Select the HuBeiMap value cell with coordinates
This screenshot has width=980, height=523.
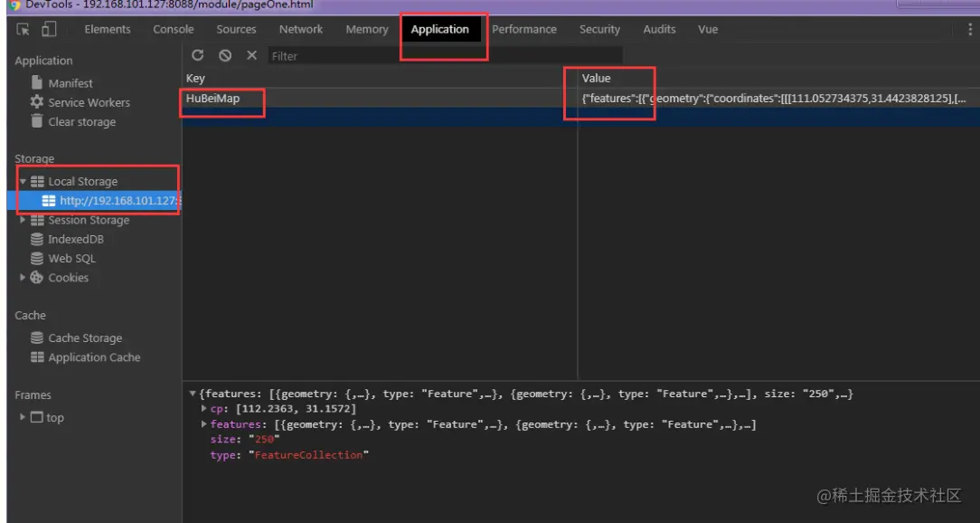point(778,98)
